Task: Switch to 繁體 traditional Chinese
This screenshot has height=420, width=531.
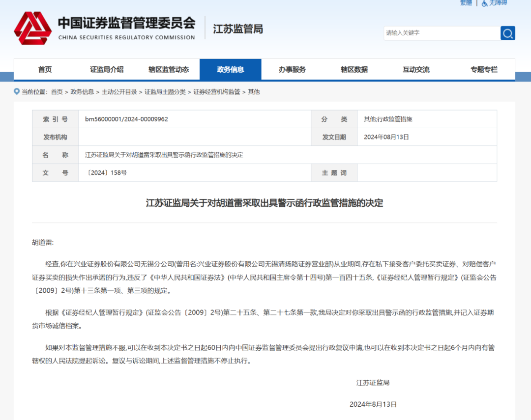Action: (466, 3)
